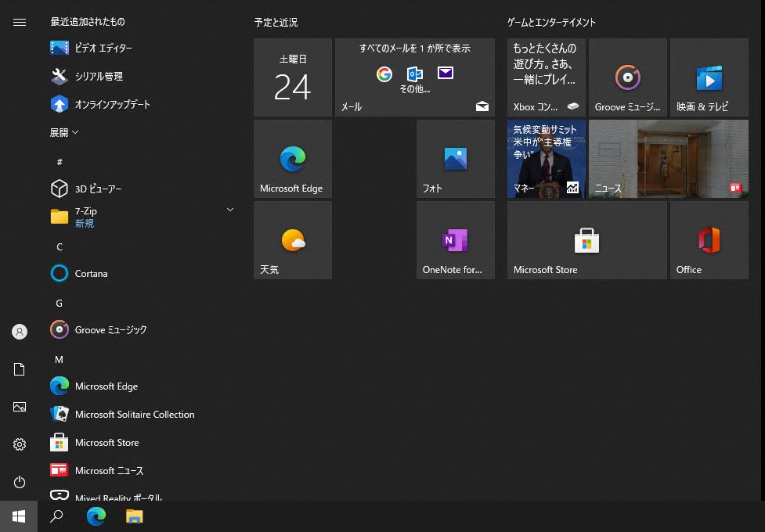Open Settings from the sidebar gear icon
This screenshot has width=765, height=532.
click(x=19, y=444)
